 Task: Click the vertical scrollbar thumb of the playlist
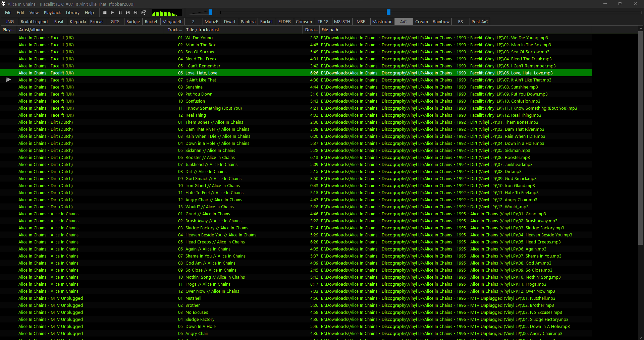coord(641,139)
